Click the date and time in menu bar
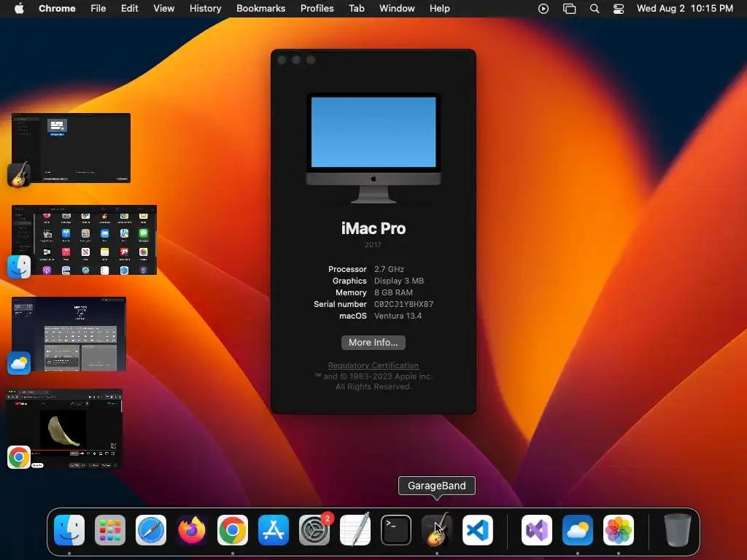The image size is (747, 560). tap(684, 9)
